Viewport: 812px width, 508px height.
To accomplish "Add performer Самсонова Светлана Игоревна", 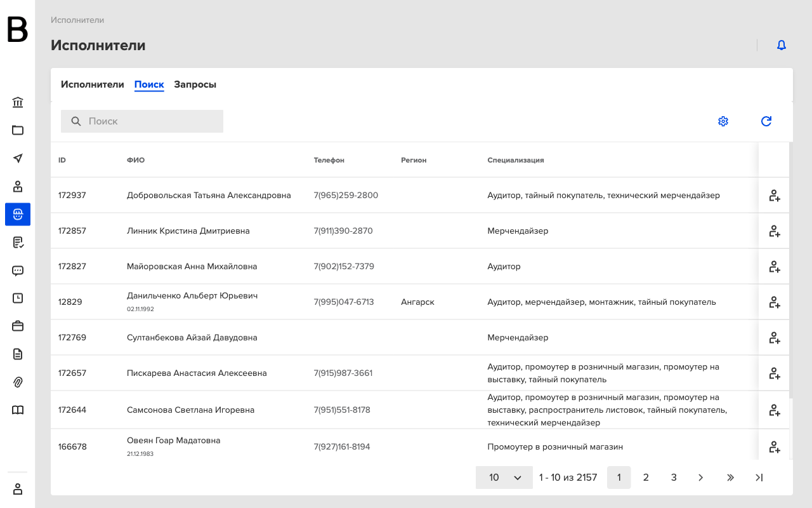I will (774, 410).
